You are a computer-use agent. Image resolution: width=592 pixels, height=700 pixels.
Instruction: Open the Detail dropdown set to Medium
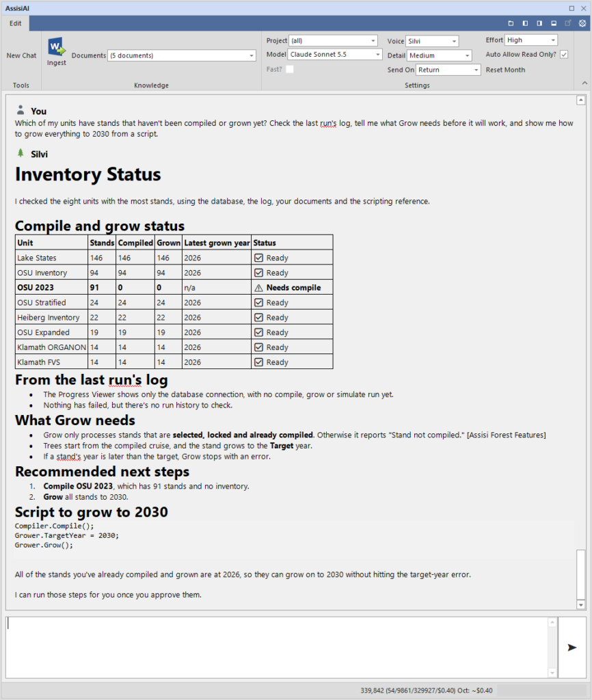point(440,55)
